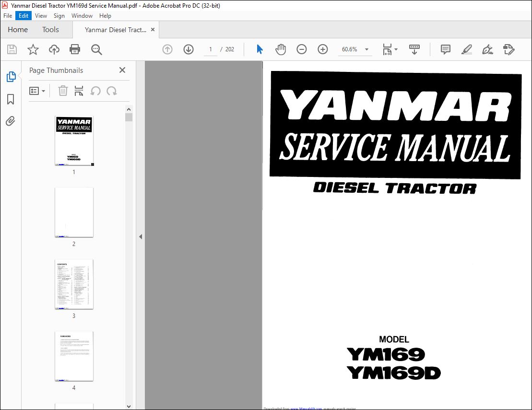Click the thumbnails scrollbar handle
Screen dimensions: 532x410
(x=129, y=117)
